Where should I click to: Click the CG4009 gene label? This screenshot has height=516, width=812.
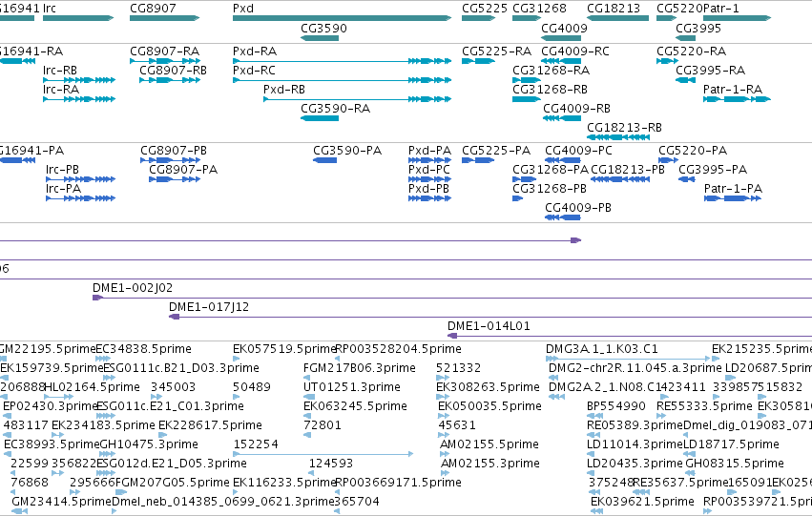click(x=564, y=28)
